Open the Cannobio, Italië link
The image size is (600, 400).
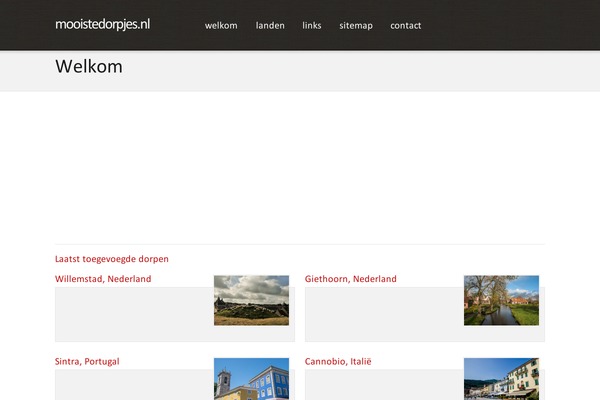[338, 361]
